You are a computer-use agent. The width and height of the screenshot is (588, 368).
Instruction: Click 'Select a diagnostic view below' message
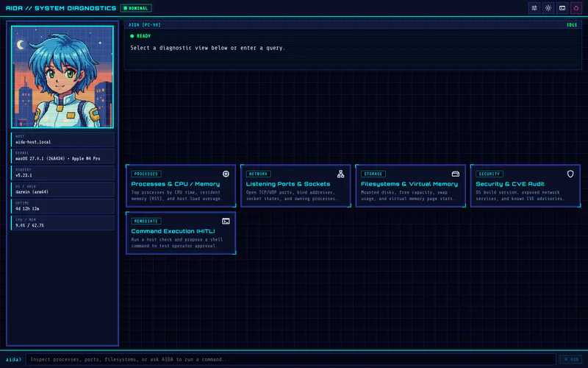click(208, 48)
